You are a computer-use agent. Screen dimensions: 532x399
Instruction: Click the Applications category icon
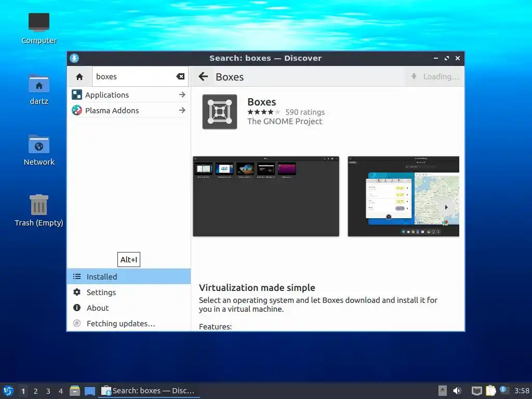coord(77,95)
